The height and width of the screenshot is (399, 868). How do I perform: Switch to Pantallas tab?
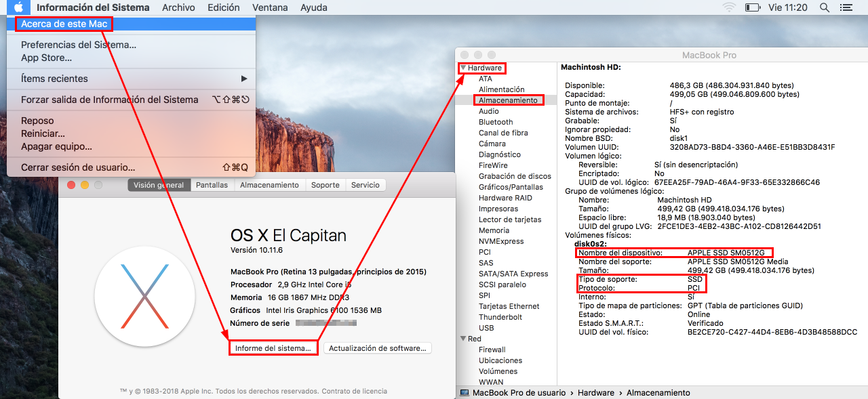tap(212, 185)
